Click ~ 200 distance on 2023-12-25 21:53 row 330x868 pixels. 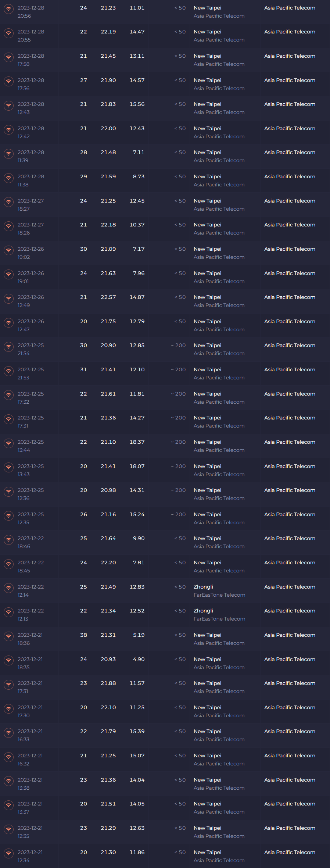coord(178,369)
